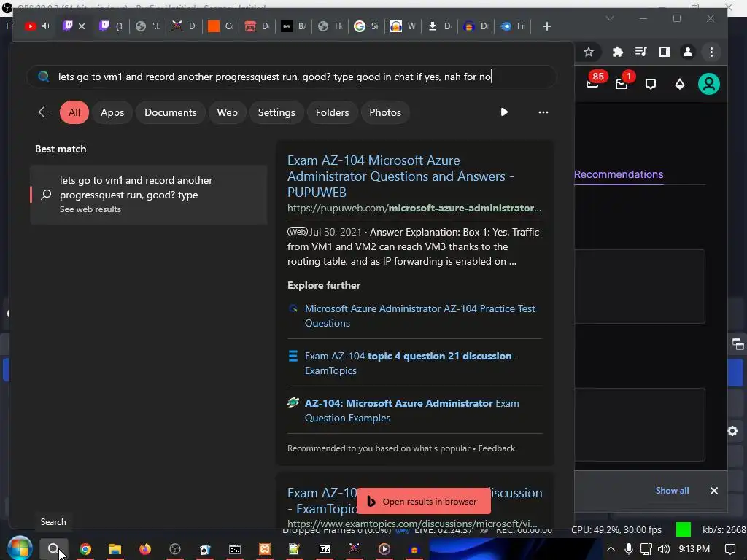Expand the system tray hidden icons
Viewport: 747px width, 560px height.
click(x=611, y=549)
